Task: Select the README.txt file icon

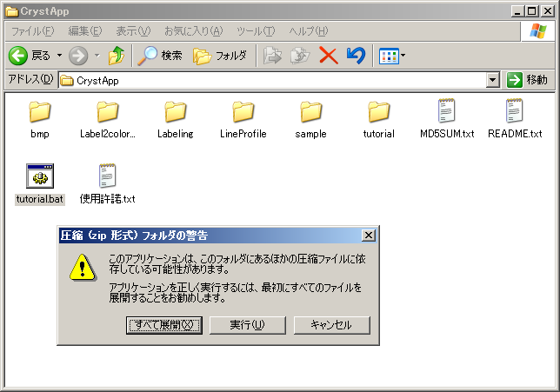Action: 515,111
